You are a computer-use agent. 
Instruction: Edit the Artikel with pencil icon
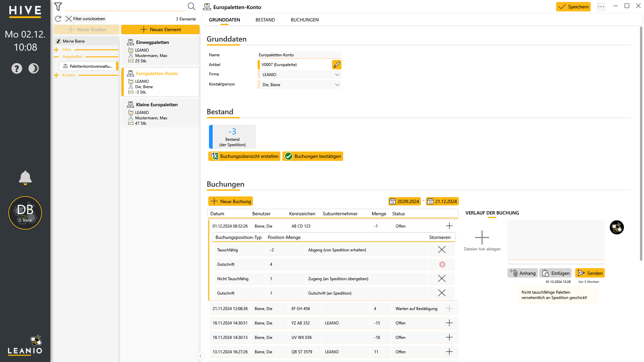337,65
